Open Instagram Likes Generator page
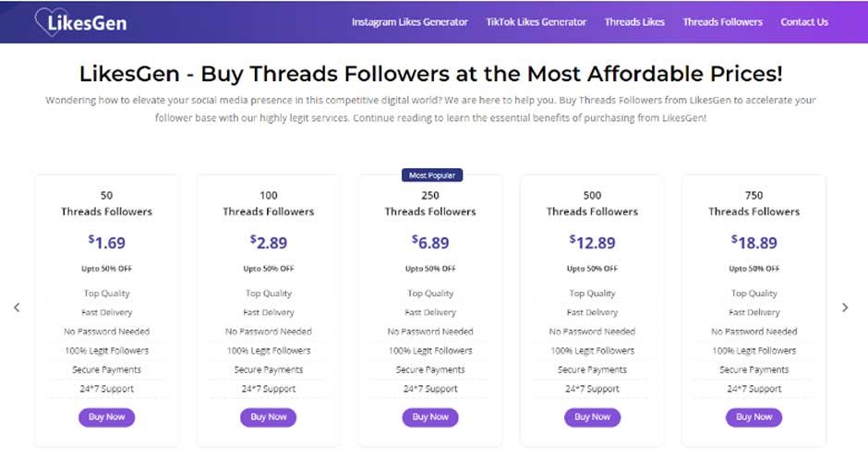Viewport: 868px width, 460px height. (x=410, y=22)
